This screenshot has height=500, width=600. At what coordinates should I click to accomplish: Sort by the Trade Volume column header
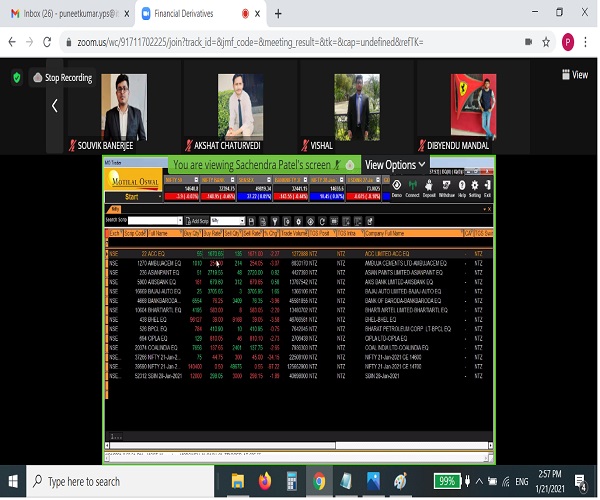click(294, 233)
